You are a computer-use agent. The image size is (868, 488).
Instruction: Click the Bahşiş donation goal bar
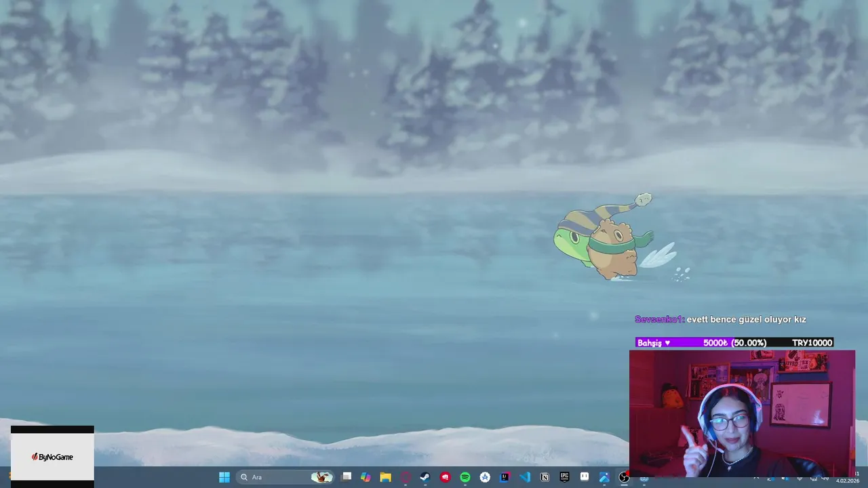coord(734,343)
